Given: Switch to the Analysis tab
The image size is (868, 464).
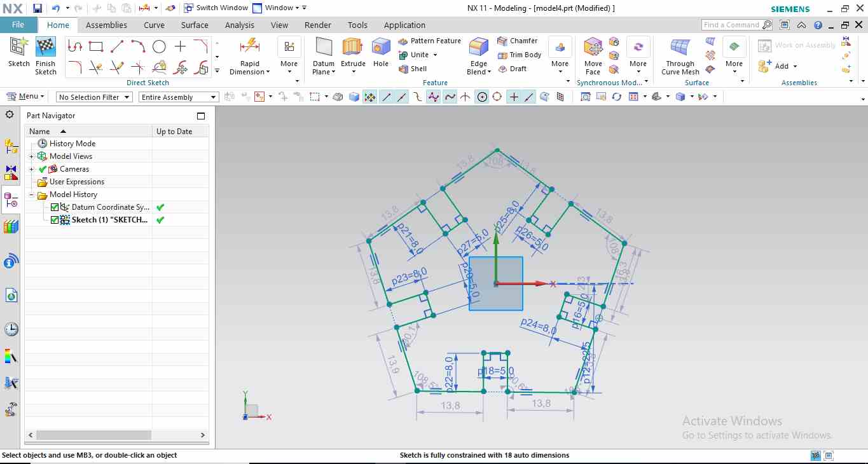Looking at the screenshot, I should pyautogui.click(x=240, y=25).
